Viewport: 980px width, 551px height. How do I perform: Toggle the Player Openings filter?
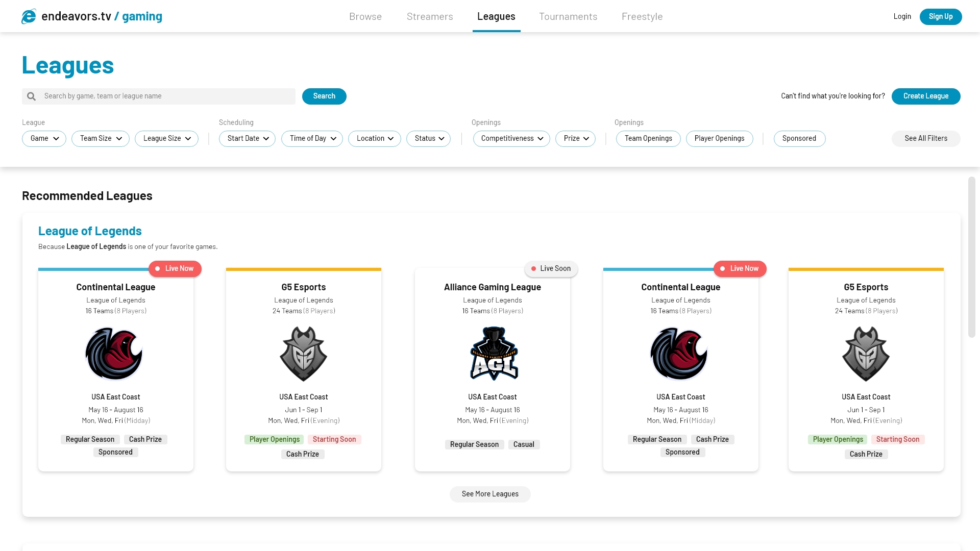tap(719, 139)
